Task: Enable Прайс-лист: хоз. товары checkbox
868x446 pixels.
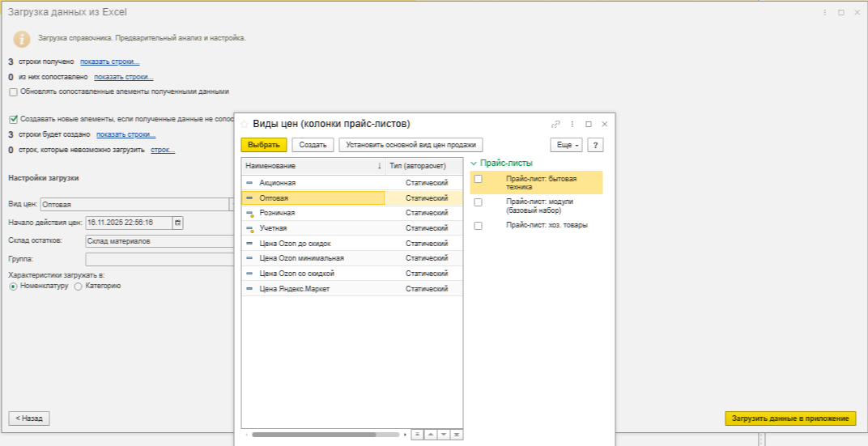Action: pos(478,225)
